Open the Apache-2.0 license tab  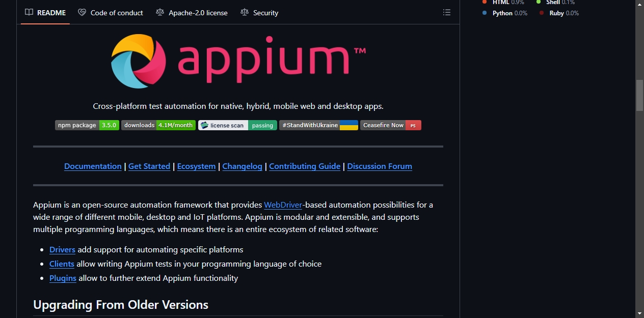[192, 13]
